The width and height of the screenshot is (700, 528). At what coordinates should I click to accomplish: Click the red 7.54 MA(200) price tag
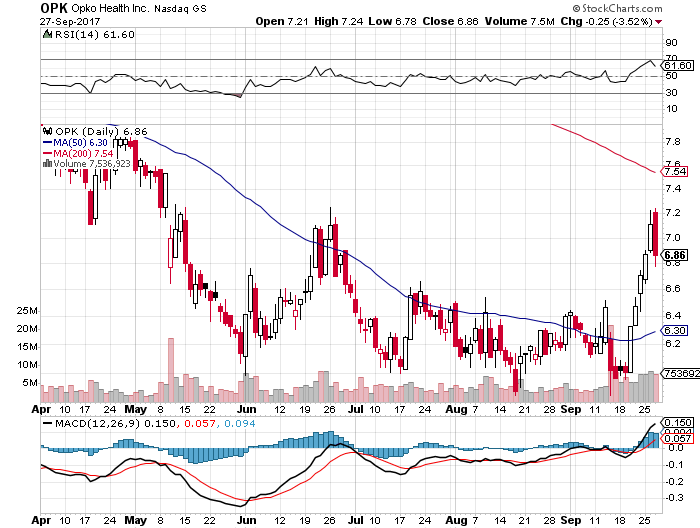click(x=675, y=171)
